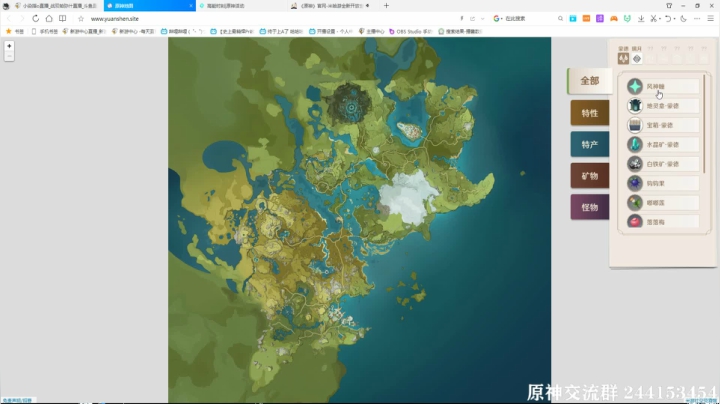This screenshot has width=720, height=404.
Task: Click the green flower 嘟嘟莲 icon
Action: click(635, 202)
